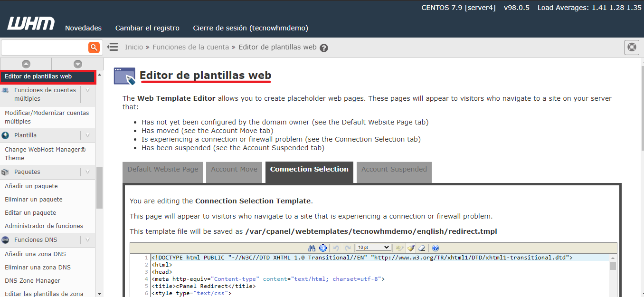The width and height of the screenshot is (644, 297).
Task: Open the Account Move tab
Action: coord(234,170)
